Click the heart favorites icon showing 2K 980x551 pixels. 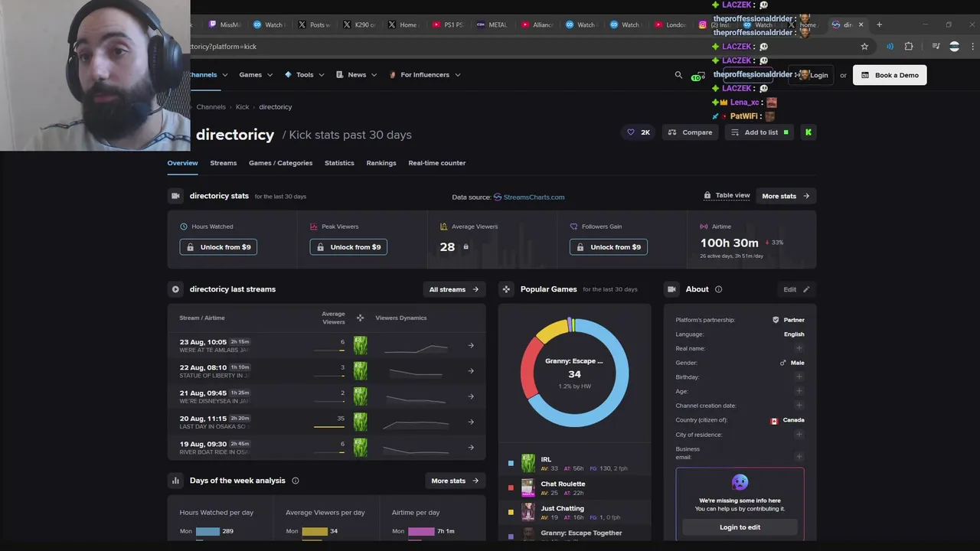pyautogui.click(x=639, y=132)
